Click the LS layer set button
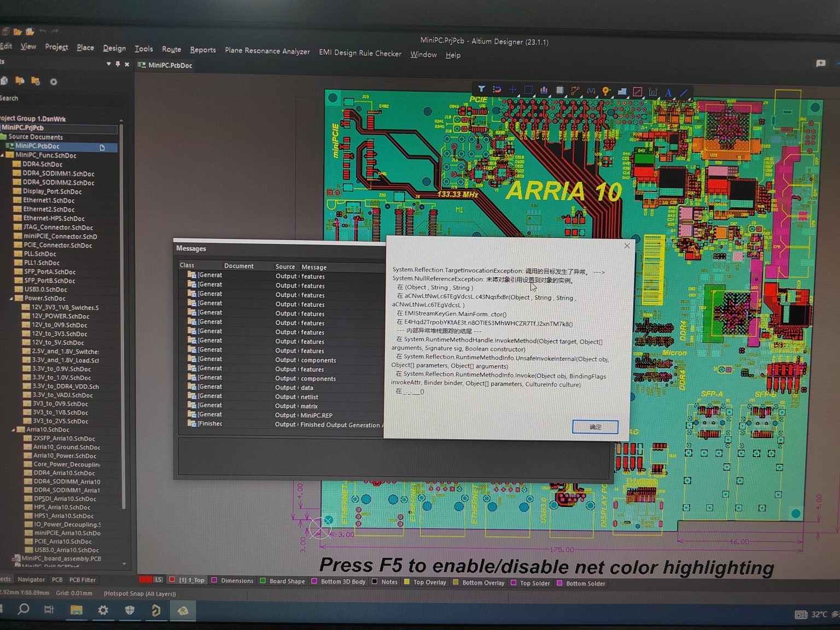Viewport: 840px width, 630px height. click(159, 579)
